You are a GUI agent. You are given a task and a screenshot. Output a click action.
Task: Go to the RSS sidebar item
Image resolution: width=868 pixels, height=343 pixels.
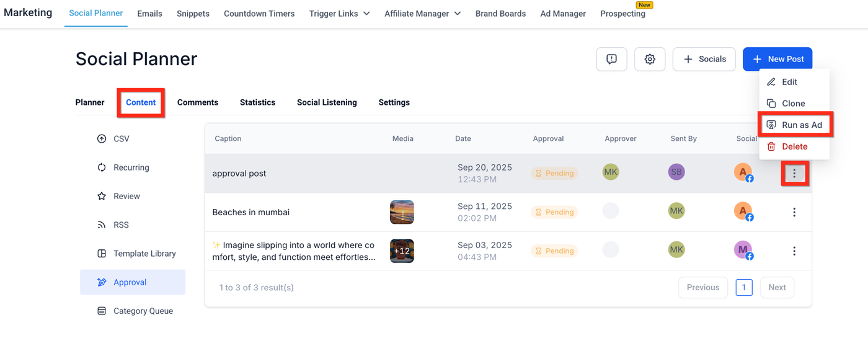pyautogui.click(x=121, y=225)
